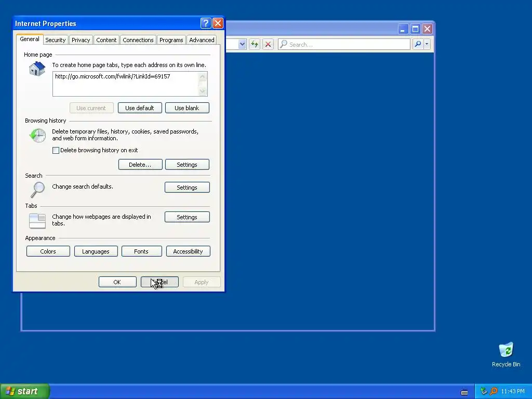The image size is (532, 399).
Task: Click the taskbar clock showing 11:43 PM
Action: coord(513,391)
